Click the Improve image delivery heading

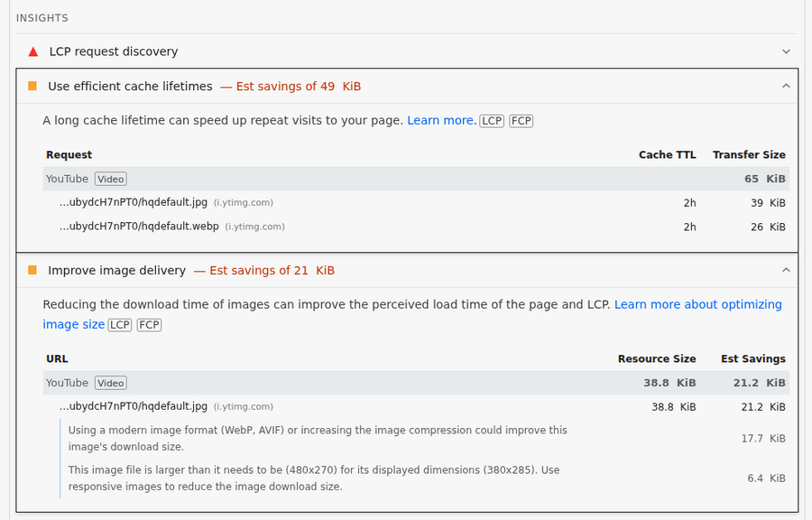(116, 270)
